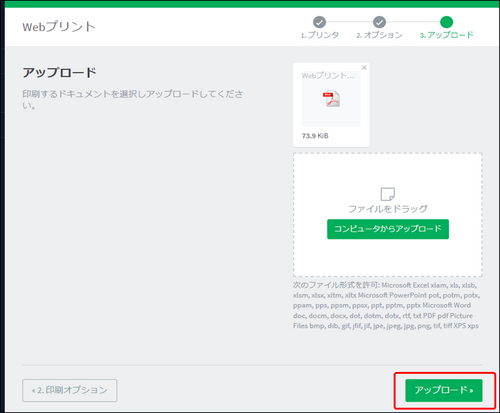Screen dimensions: 500x413
Task: Remove the uploaded PDF with the x icon
Action: [x=364, y=68]
